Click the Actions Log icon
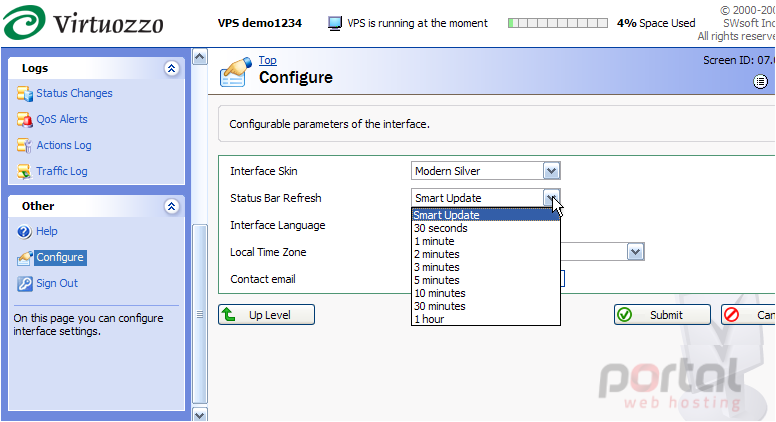The width and height of the screenshot is (776, 422). click(x=24, y=145)
